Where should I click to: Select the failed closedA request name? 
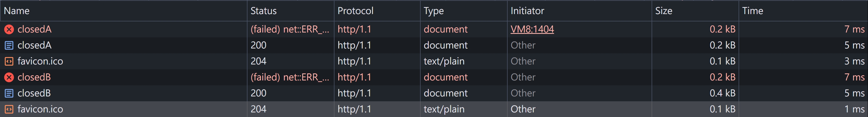click(x=34, y=30)
